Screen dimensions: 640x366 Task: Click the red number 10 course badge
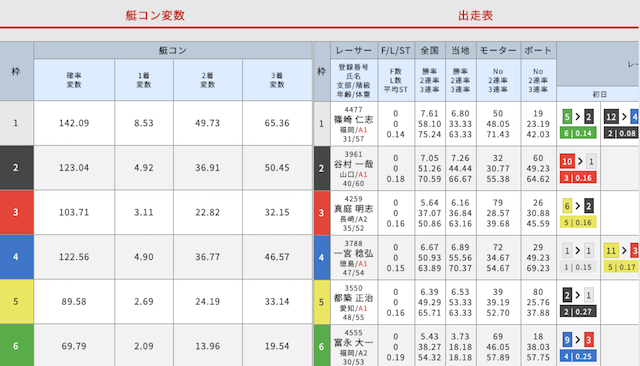coord(567,162)
